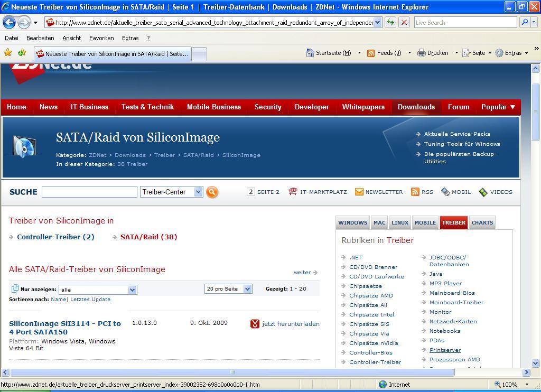Click the Drucken printer icon

tap(421, 53)
